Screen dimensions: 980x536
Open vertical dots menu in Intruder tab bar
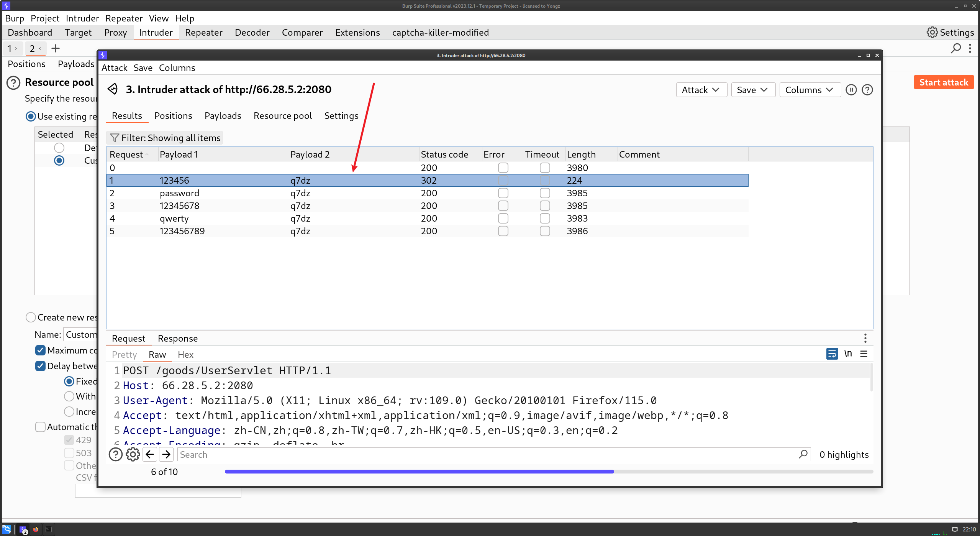(x=970, y=48)
